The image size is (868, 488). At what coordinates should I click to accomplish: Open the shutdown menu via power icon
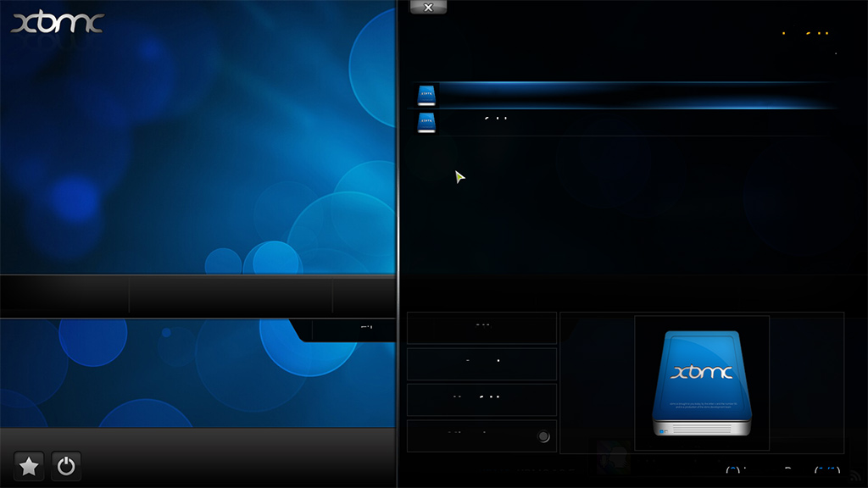66,466
